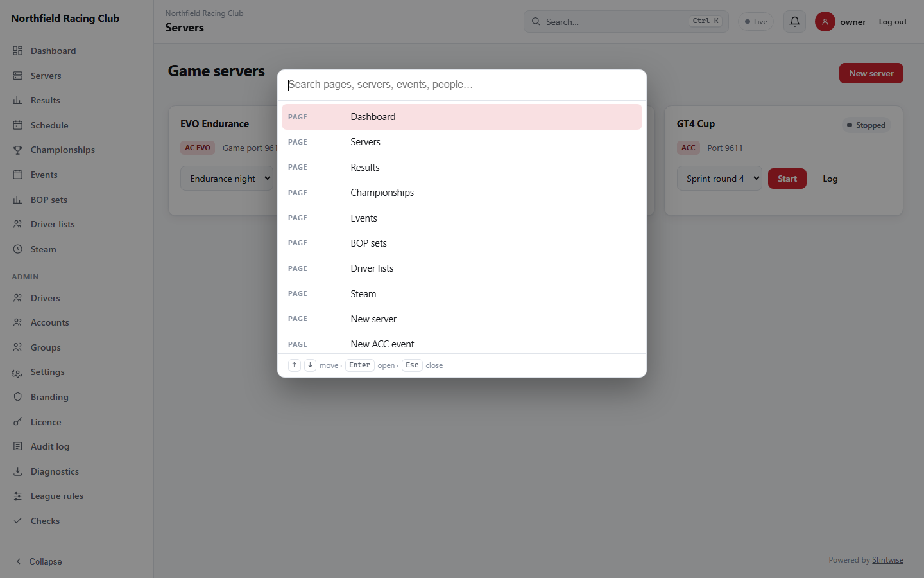Click the owner avatar icon
The image size is (924, 578).
point(825,22)
